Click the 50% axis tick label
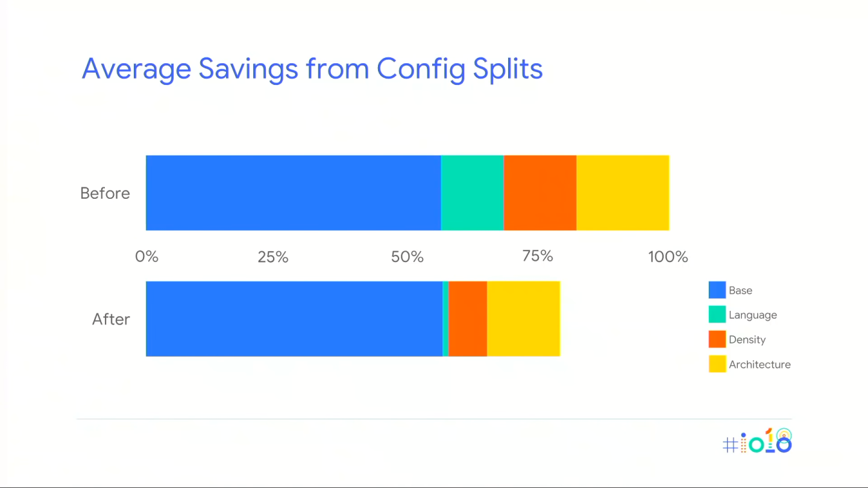The width and height of the screenshot is (868, 488). (x=407, y=257)
